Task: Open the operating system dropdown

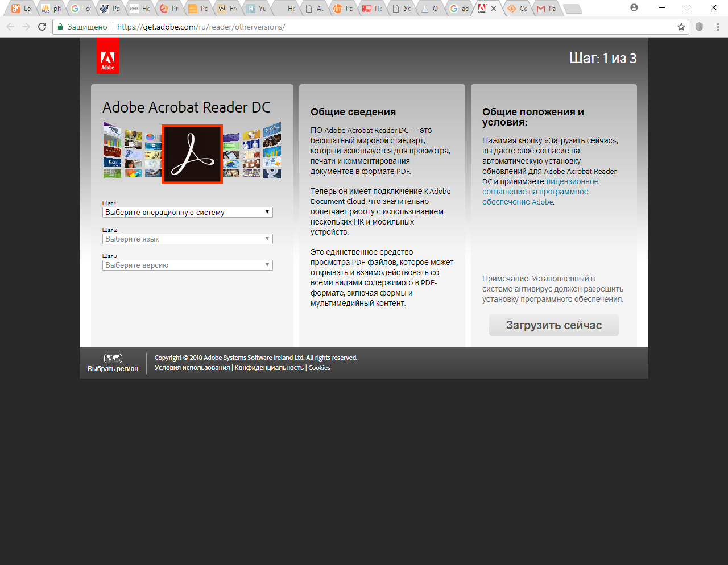Action: point(188,212)
